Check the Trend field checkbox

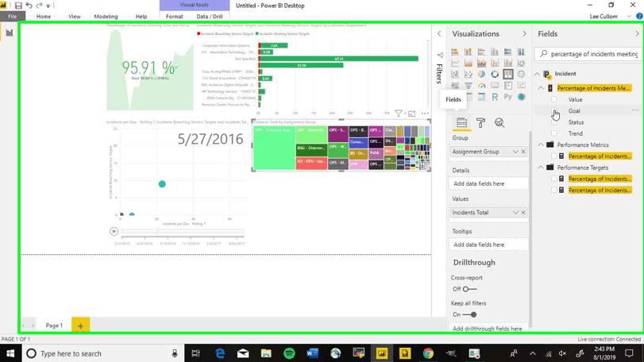pyautogui.click(x=554, y=133)
